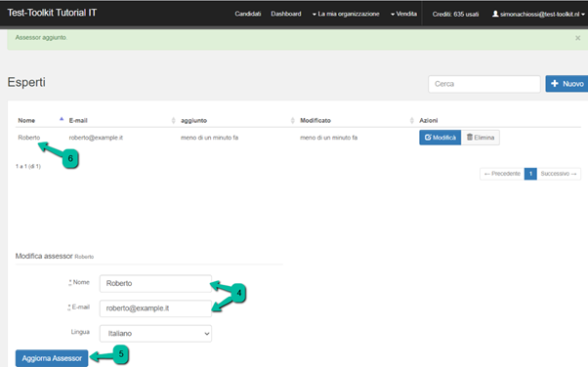The height and width of the screenshot is (367, 588).
Task: Select roberto@example.it table cell
Action: (x=96, y=138)
